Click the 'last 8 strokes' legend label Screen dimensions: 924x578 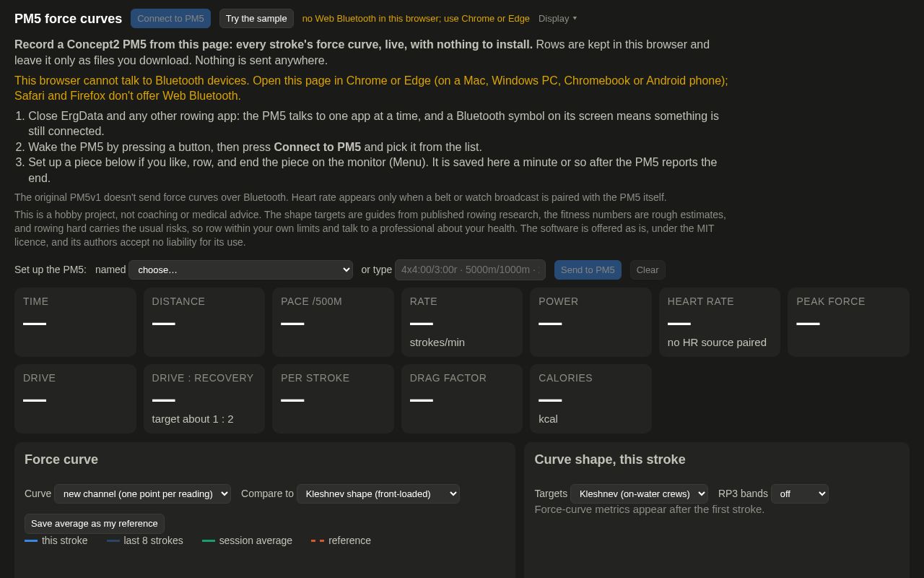tap(153, 540)
